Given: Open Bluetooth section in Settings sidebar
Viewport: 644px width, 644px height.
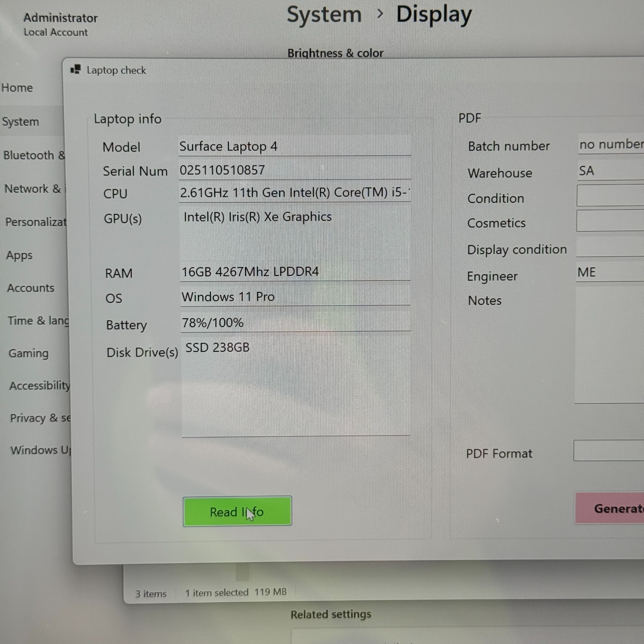Looking at the screenshot, I should point(34,155).
